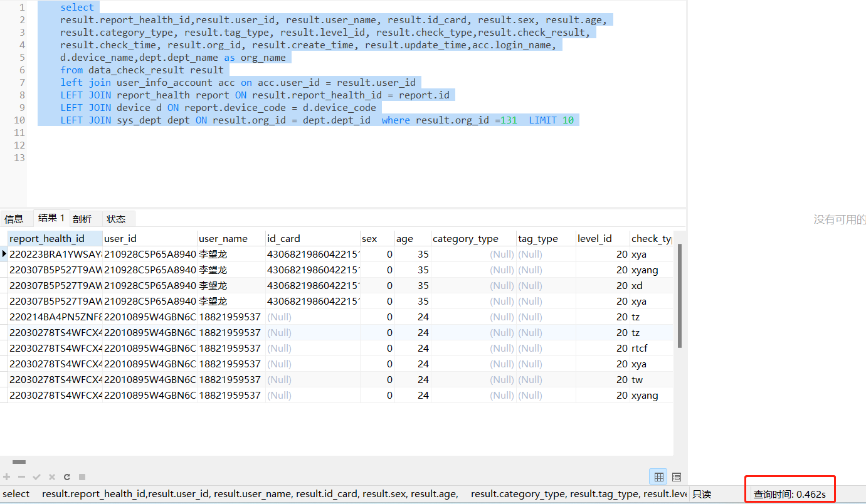Click 'org_name' alias on line 5
This screenshot has width=866, height=504.
tap(263, 58)
